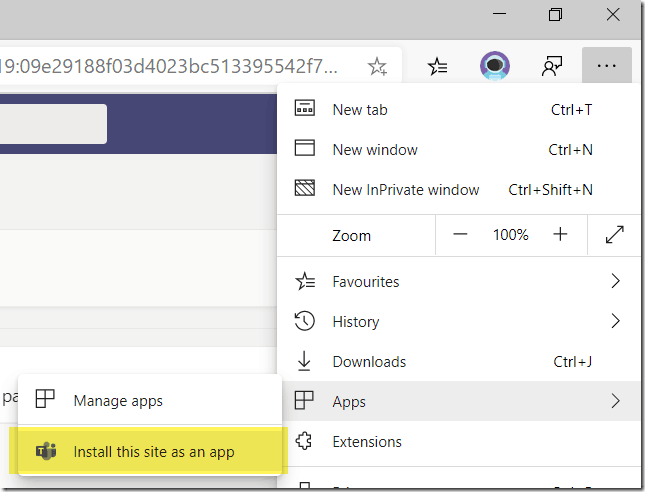Click the star to favourite this page
Viewport: 645px width, 492px height.
tap(377, 66)
